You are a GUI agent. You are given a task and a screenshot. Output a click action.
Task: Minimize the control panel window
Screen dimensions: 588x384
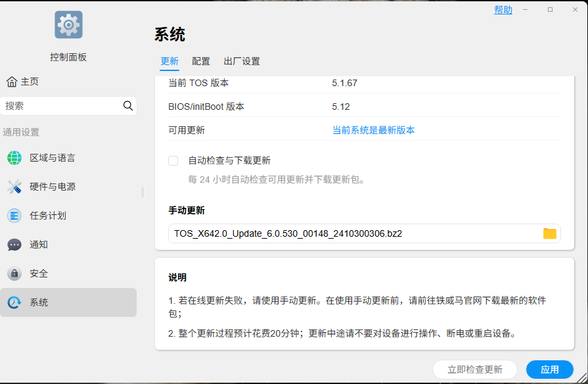(x=526, y=10)
